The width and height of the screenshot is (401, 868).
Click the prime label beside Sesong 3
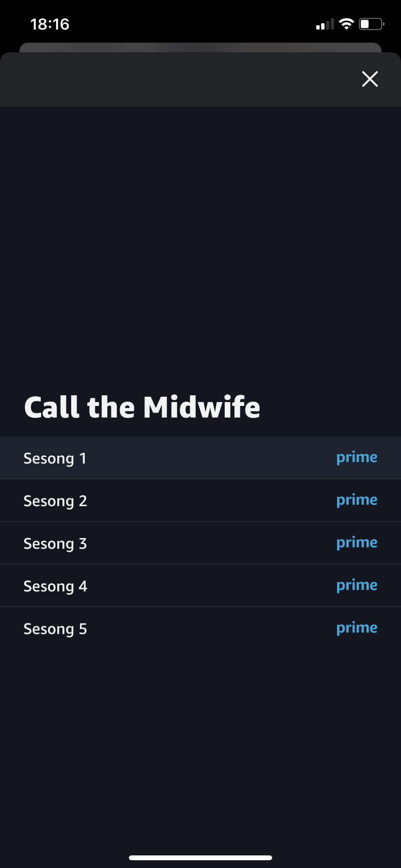(x=357, y=543)
